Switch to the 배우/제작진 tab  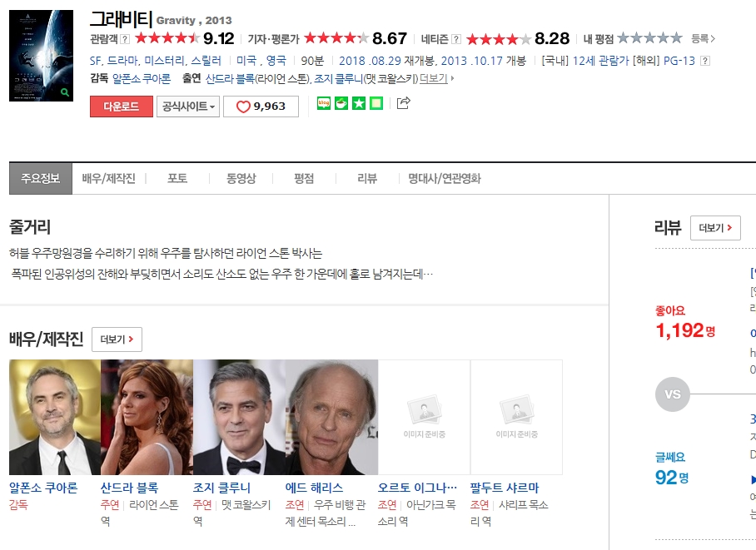[109, 179]
